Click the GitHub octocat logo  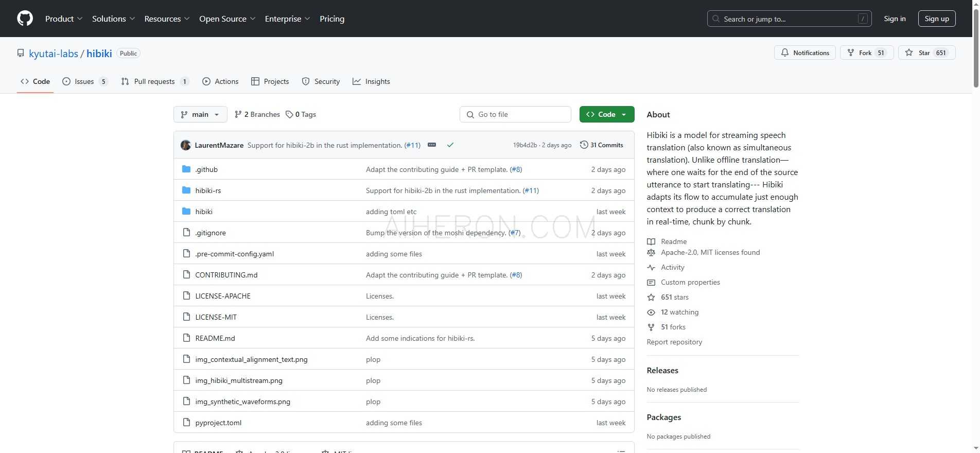(25, 19)
